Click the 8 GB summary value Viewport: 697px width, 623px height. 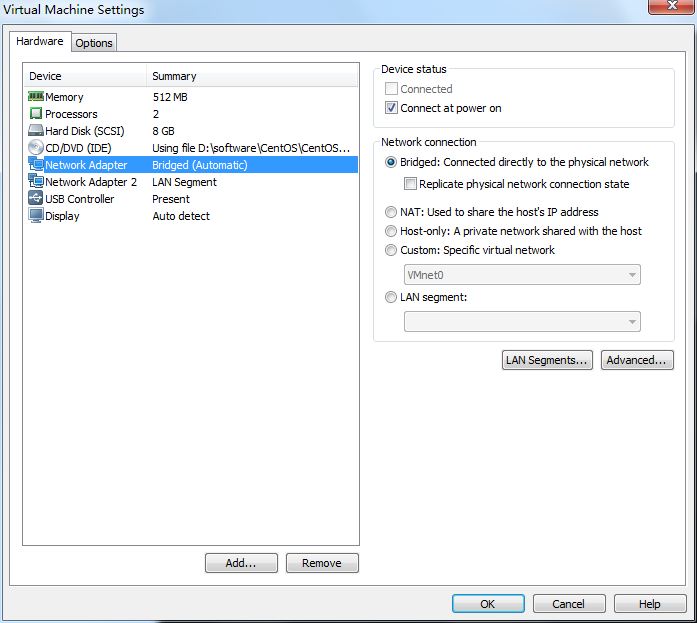[164, 131]
